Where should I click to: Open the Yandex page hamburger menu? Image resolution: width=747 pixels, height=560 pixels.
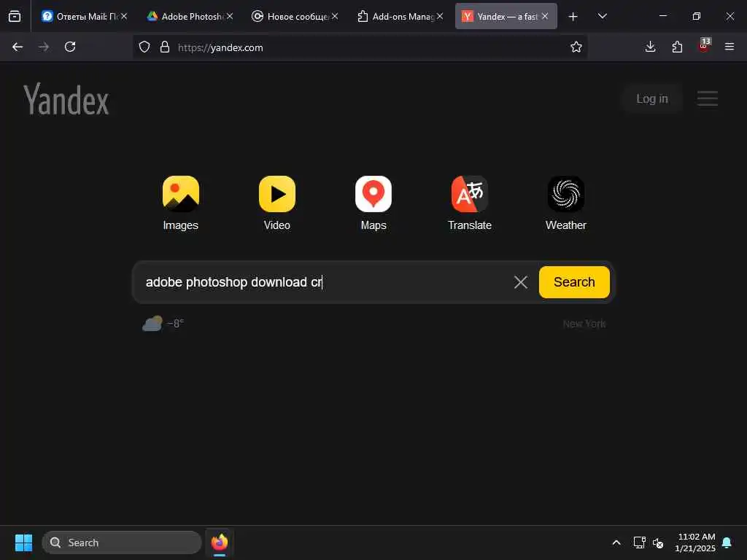coord(708,98)
